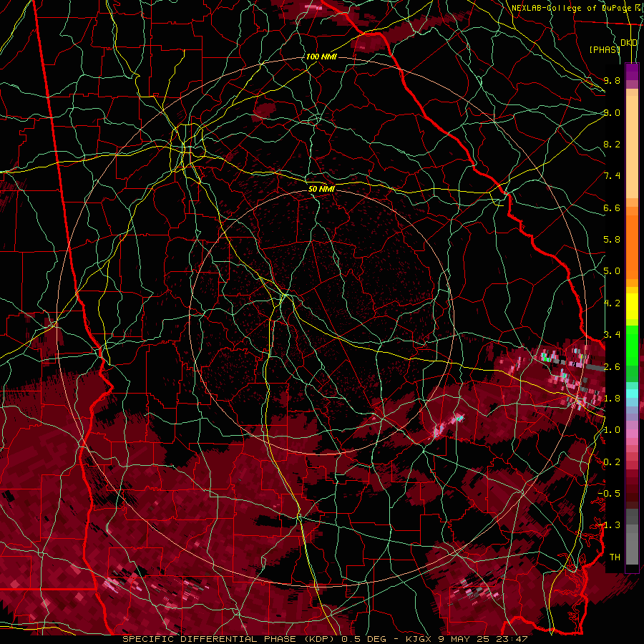Pick the yellow color bar segment
The width and height of the screenshot is (644, 644).
[632, 306]
